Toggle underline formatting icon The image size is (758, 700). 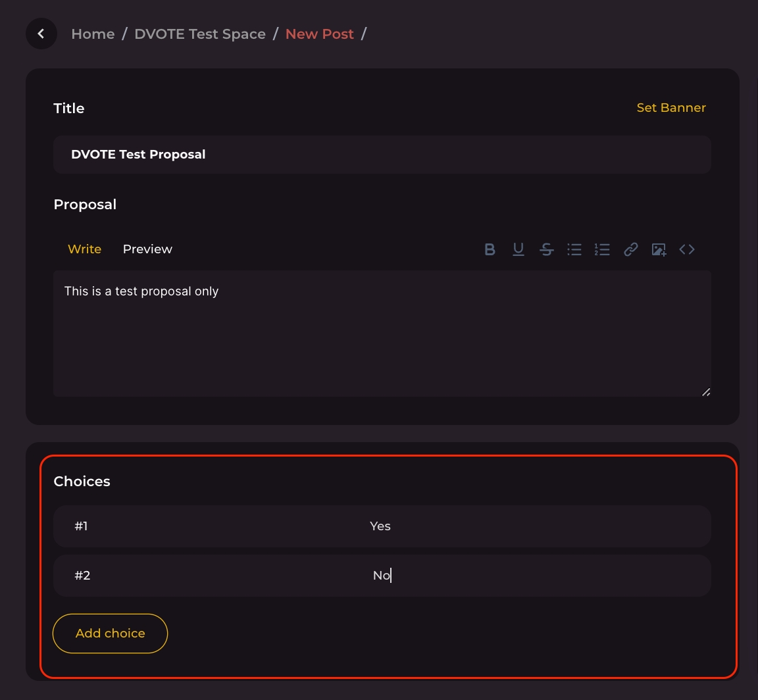click(518, 249)
